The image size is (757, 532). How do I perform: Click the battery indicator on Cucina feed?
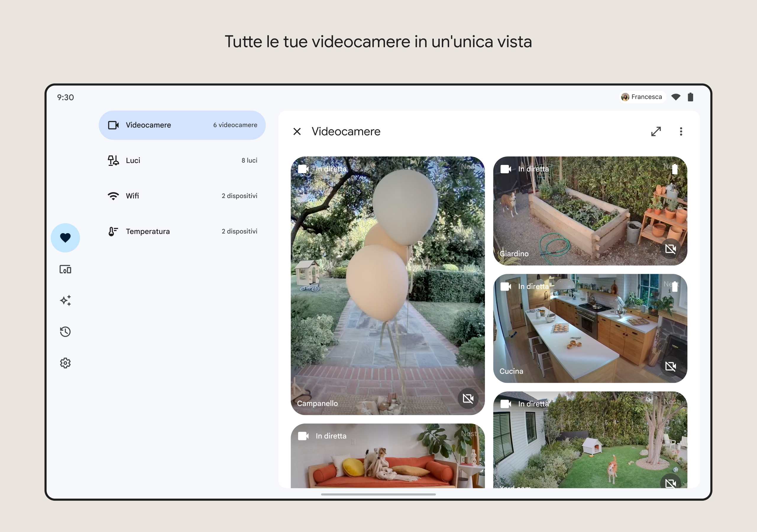point(674,286)
